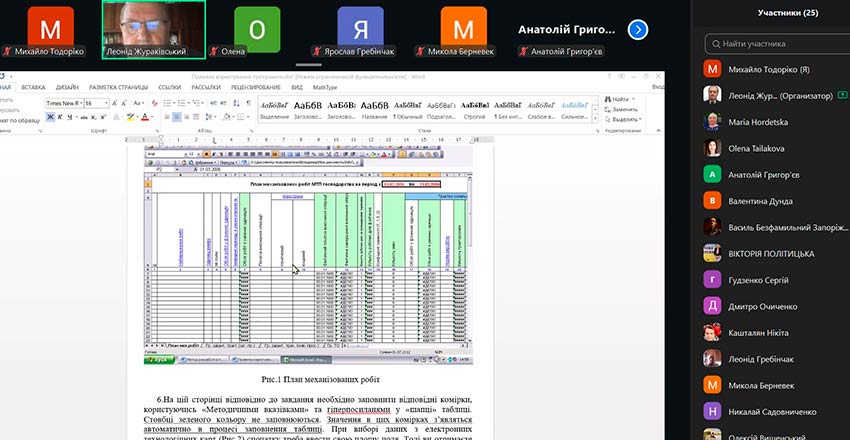The image size is (850, 440).
Task: Click the Найти (Find) icon
Action: tap(611, 100)
